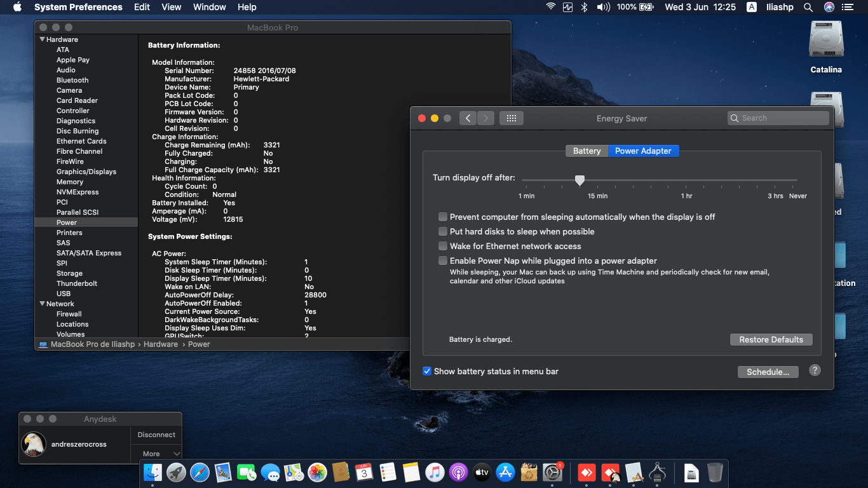This screenshot has width=868, height=488.
Task: Open Safari from the dock
Action: (x=200, y=472)
